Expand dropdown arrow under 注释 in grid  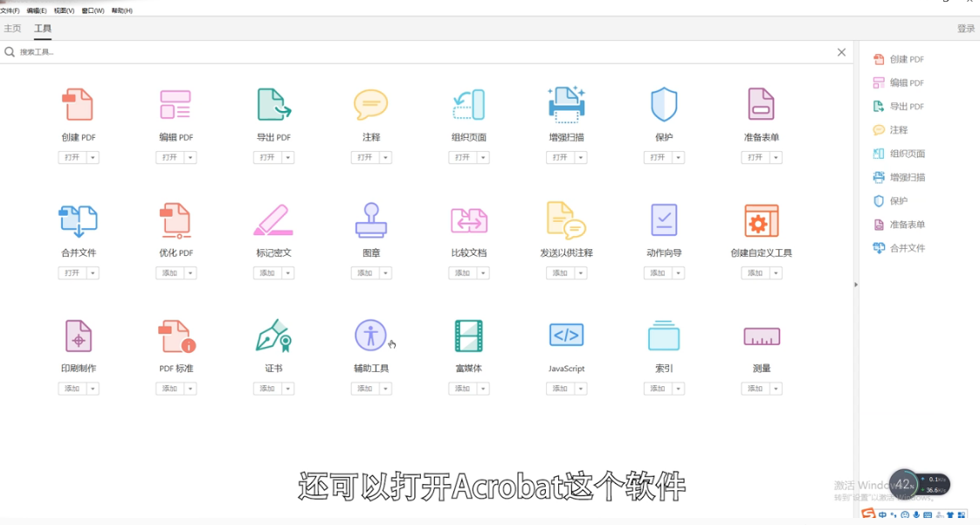[x=386, y=157]
